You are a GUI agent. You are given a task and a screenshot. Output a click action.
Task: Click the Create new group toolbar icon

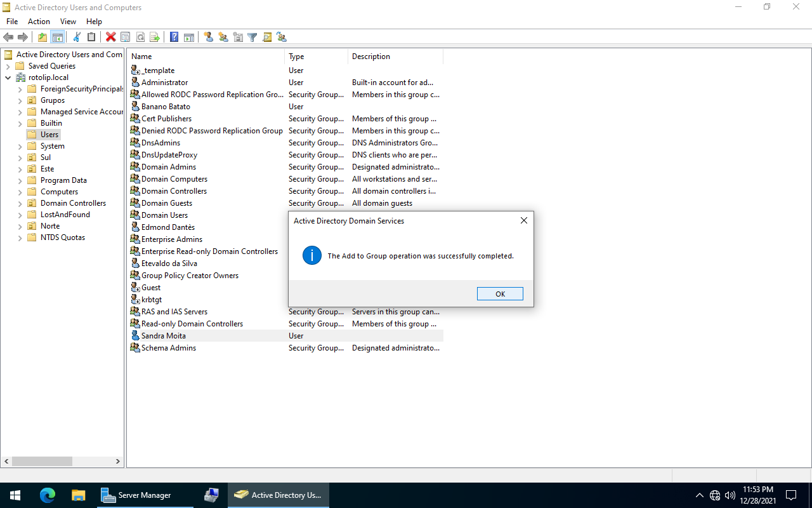click(223, 37)
